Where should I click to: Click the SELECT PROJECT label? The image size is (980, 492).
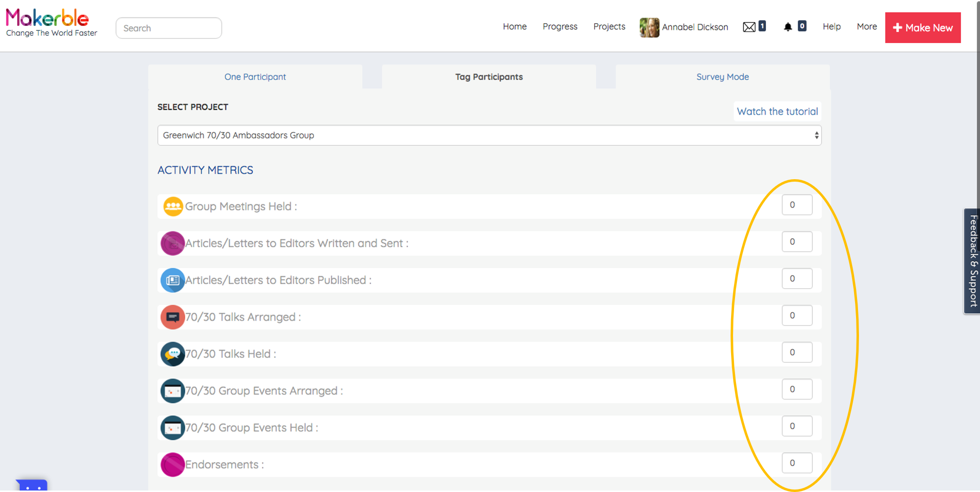point(193,107)
